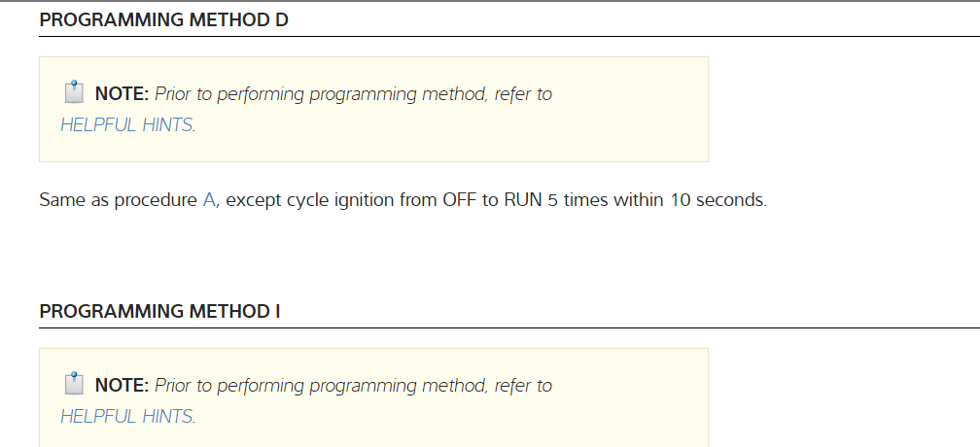Screen dimensions: 980x447
Task: Follow the procedure A link
Action: (x=208, y=201)
